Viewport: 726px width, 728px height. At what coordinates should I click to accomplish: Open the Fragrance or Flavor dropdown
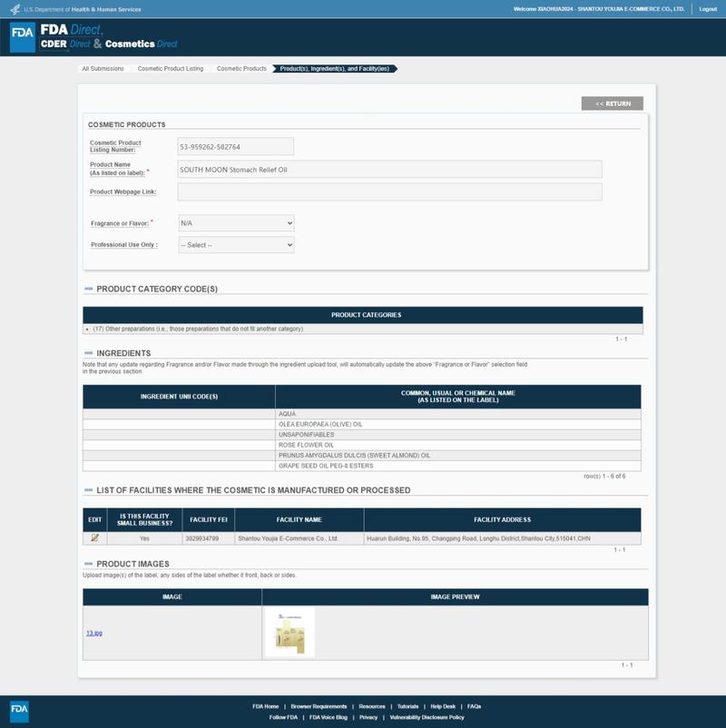point(236,223)
